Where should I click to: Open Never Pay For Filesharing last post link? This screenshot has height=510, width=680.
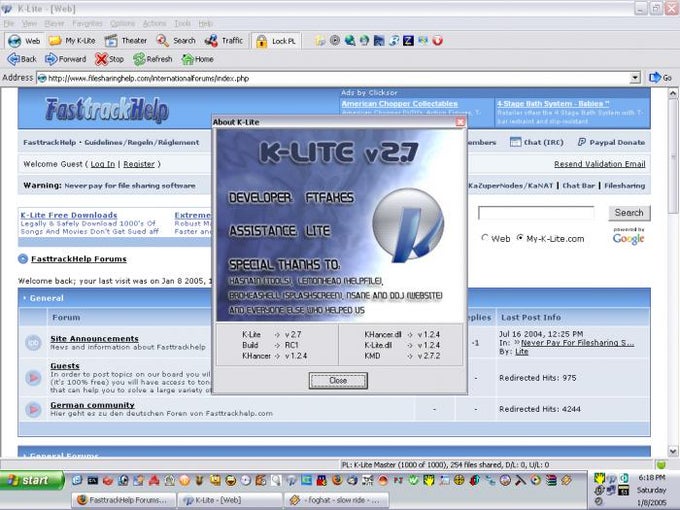coord(577,343)
